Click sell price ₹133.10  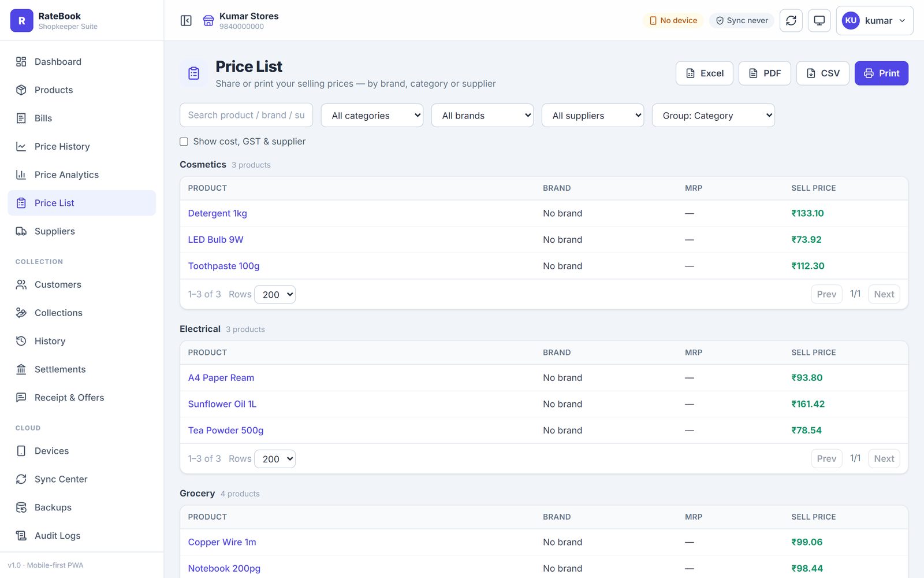[x=807, y=213]
